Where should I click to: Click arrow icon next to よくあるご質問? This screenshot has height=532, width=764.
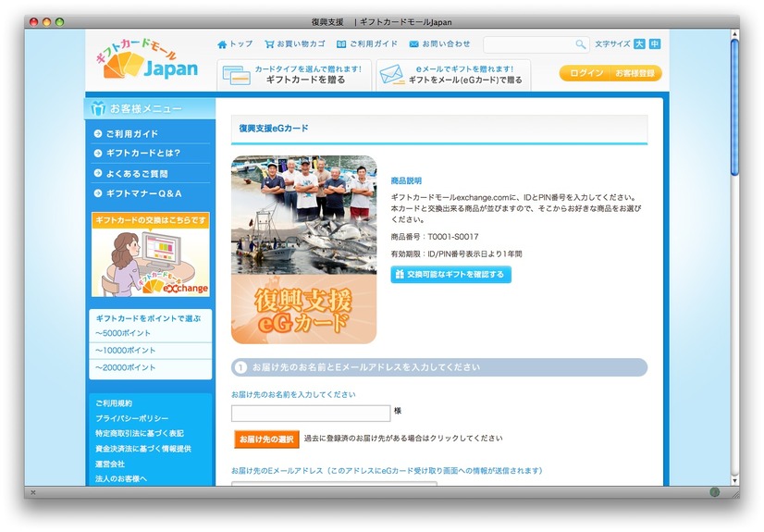point(98,173)
